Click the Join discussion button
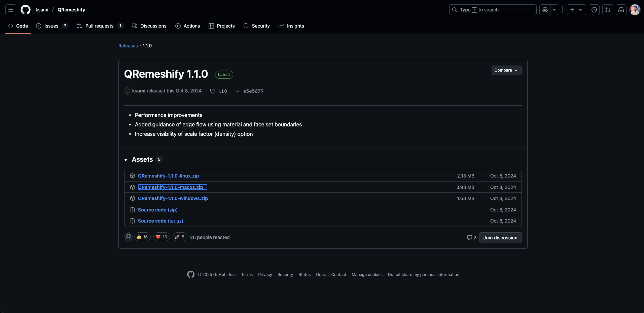644x313 pixels. pos(500,238)
